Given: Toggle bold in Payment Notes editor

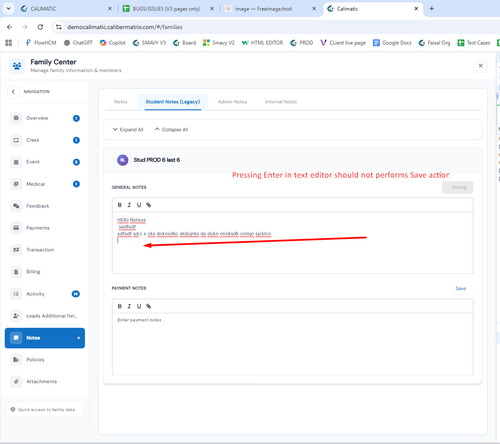Looking at the screenshot, I should tap(120, 306).
